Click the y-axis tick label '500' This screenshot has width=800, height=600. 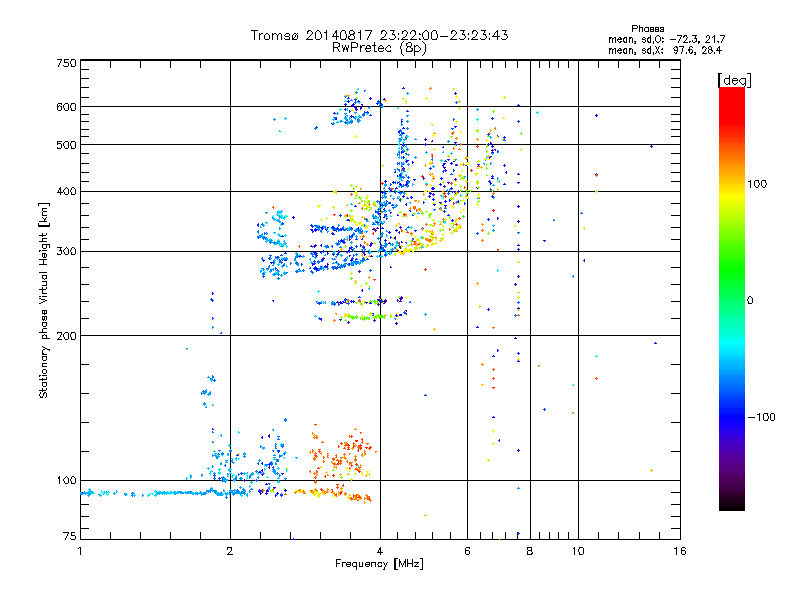(66, 145)
